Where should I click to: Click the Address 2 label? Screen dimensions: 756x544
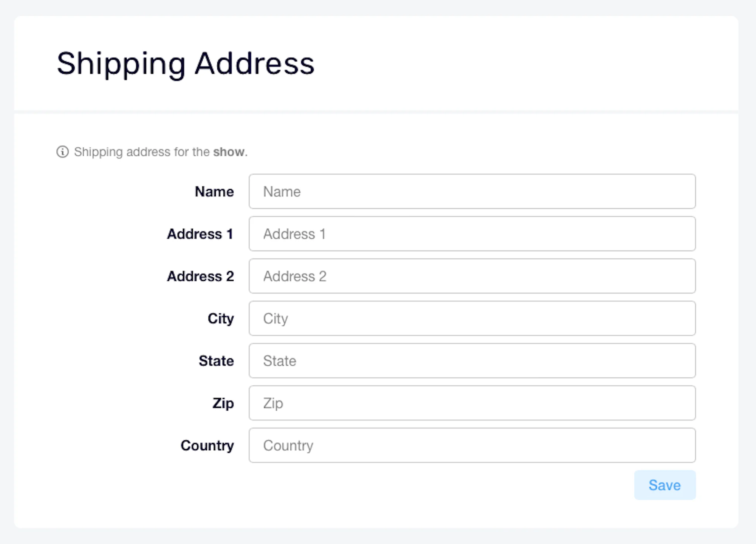(200, 276)
